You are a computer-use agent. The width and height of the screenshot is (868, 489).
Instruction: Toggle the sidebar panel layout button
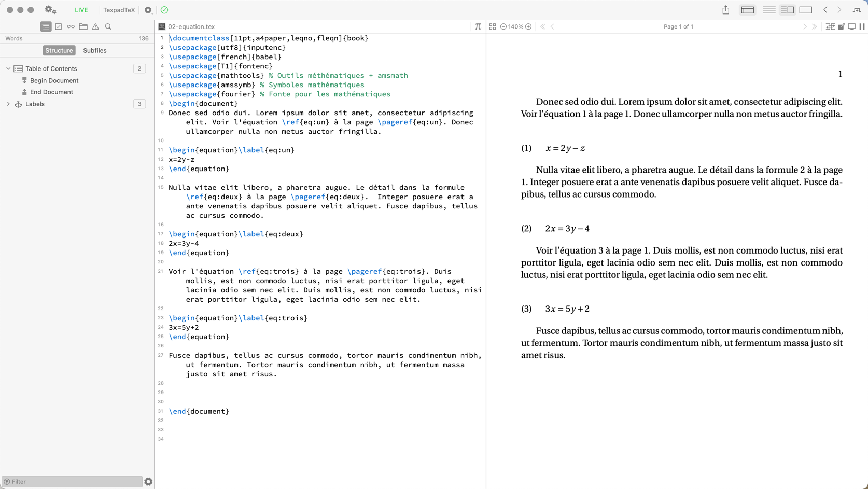[748, 10]
